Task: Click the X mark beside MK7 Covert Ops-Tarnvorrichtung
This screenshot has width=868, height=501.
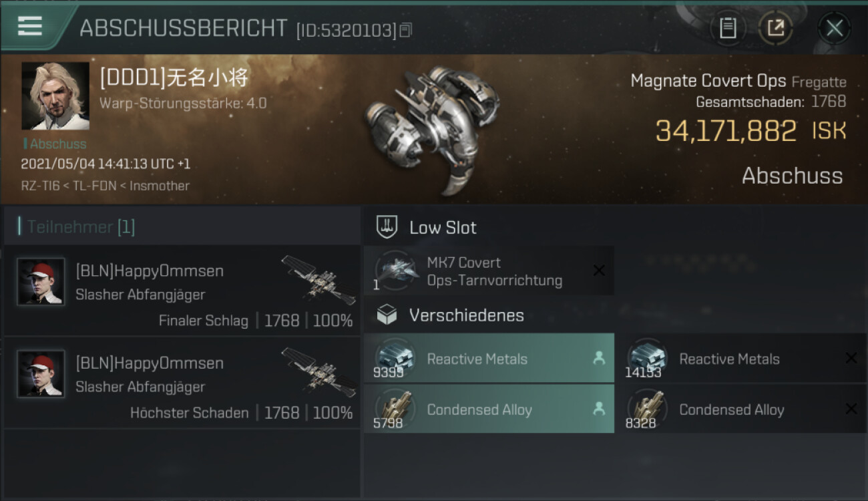Action: point(599,271)
